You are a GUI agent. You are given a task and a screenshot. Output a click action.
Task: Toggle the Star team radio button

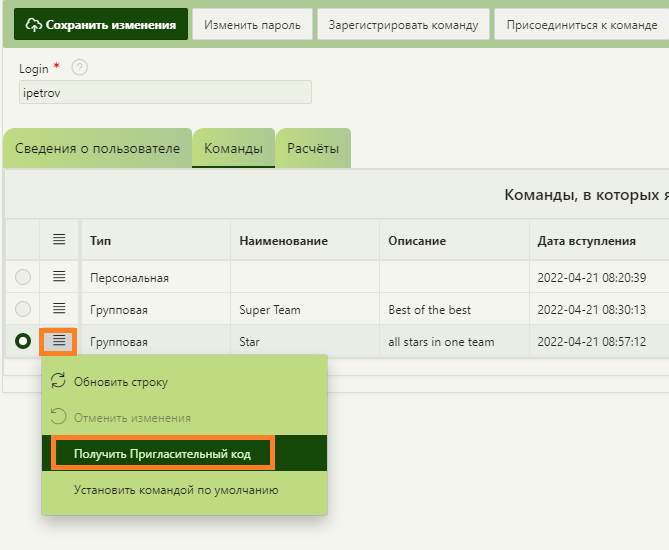(23, 341)
